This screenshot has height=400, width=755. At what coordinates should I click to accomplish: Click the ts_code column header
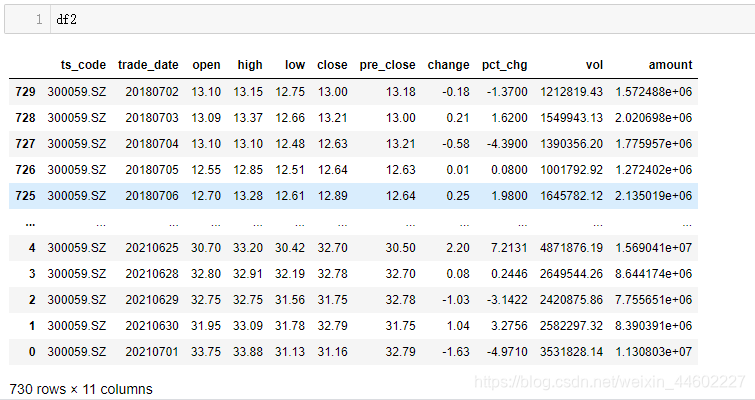83,65
